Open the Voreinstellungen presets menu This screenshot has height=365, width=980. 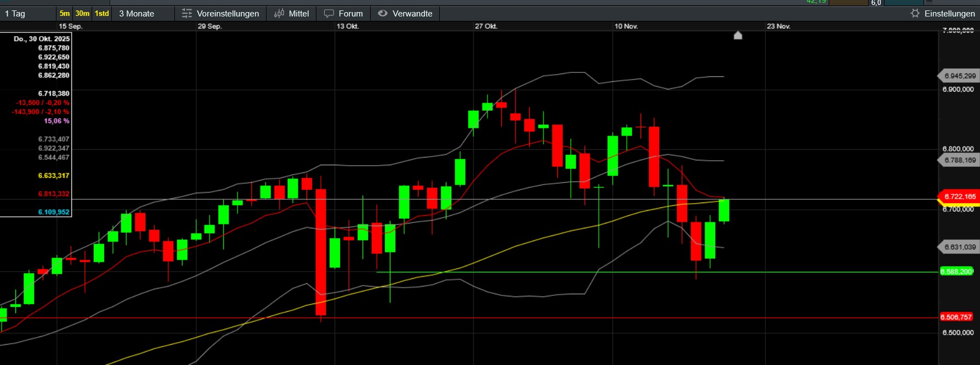[228, 13]
